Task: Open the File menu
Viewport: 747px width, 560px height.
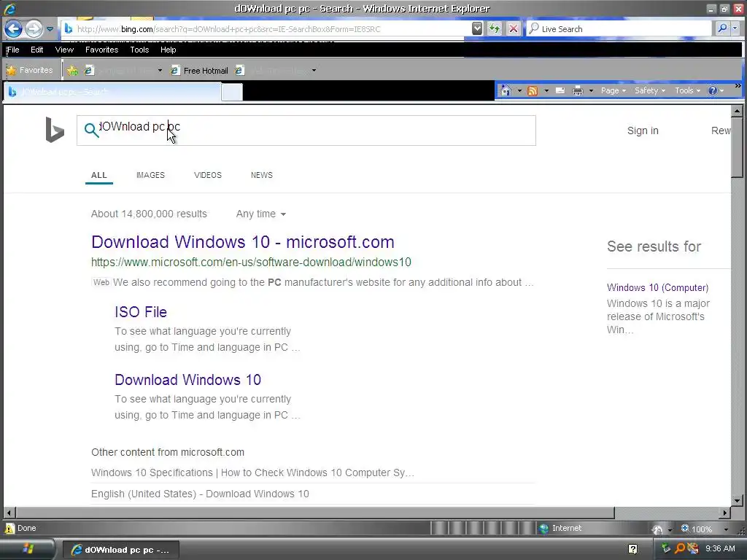Action: (x=13, y=50)
